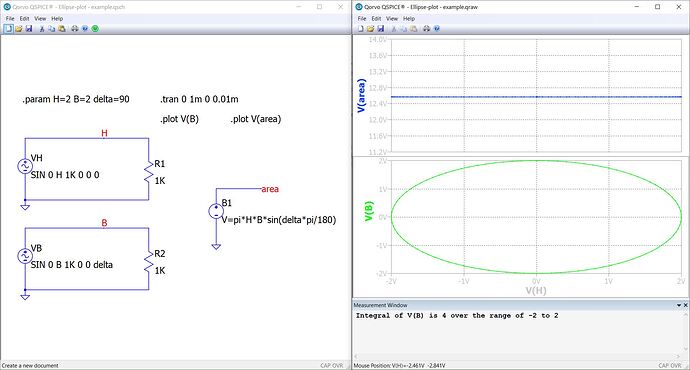690x370 pixels.
Task: Open a file with schematic toolbar folder icon
Action: 18,29
